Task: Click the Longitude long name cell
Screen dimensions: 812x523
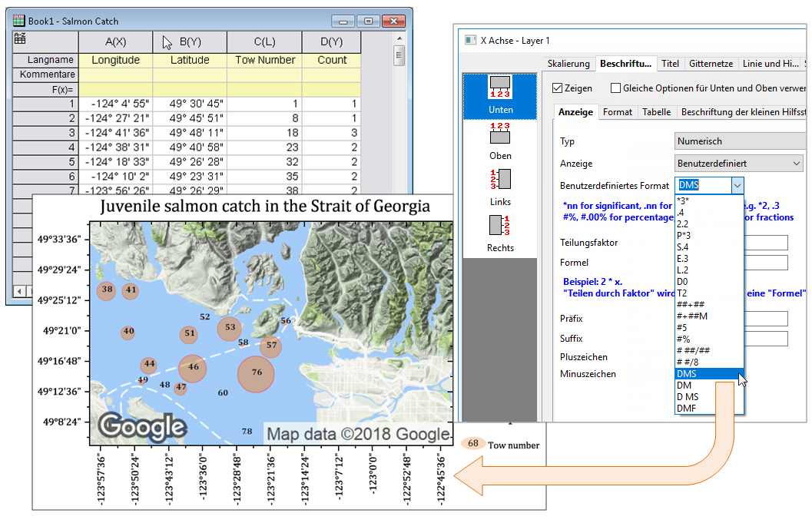Action: (115, 60)
